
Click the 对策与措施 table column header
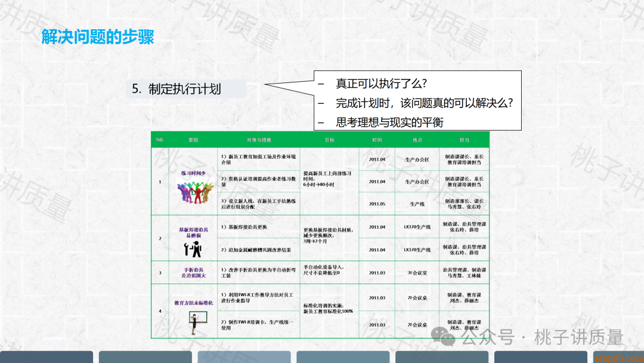(259, 140)
